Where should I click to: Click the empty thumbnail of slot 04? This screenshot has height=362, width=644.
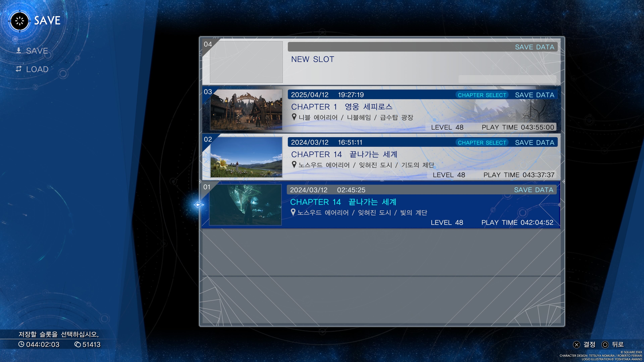tap(246, 62)
